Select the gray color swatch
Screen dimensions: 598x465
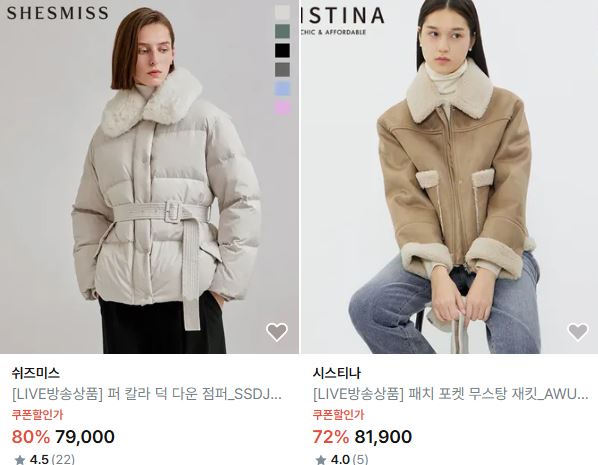[x=282, y=70]
